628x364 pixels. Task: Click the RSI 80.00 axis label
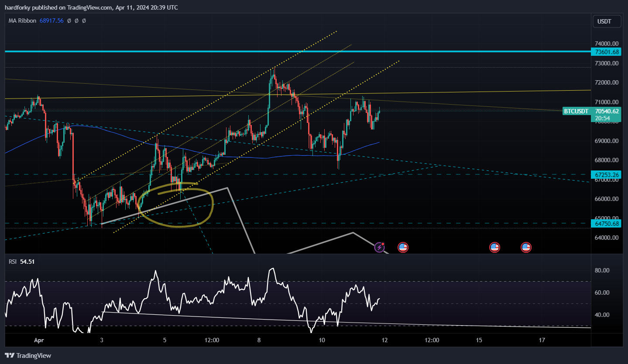pyautogui.click(x=602, y=270)
